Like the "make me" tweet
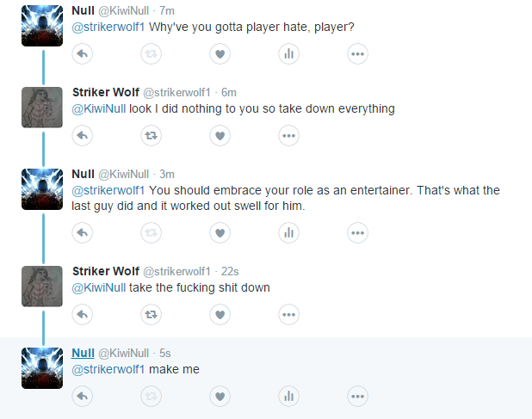This screenshot has width=532, height=419. pyautogui.click(x=220, y=397)
